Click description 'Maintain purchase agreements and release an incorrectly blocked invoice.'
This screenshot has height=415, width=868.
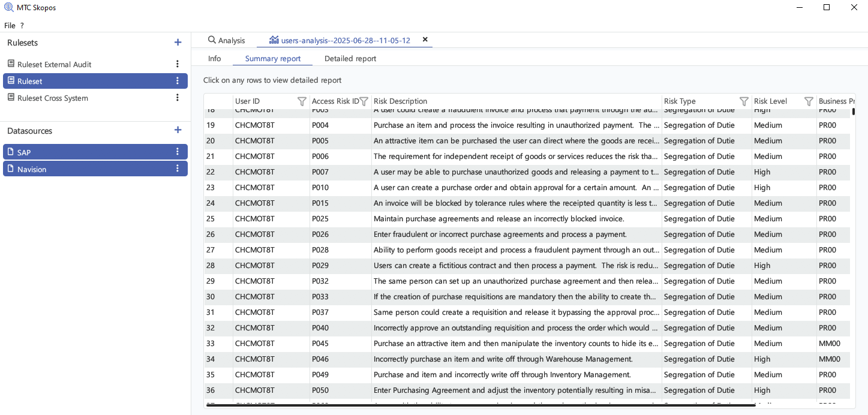point(499,219)
